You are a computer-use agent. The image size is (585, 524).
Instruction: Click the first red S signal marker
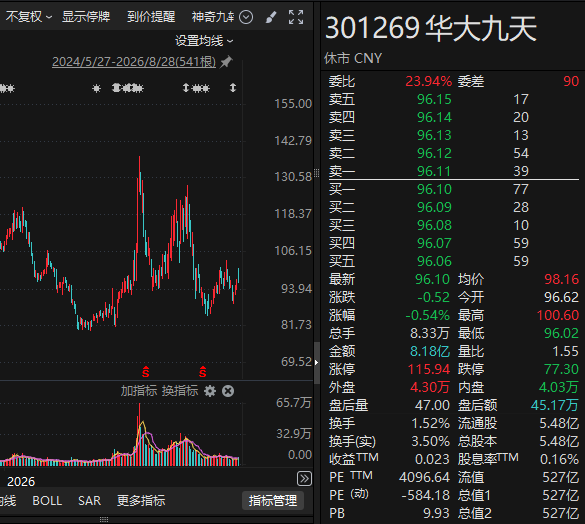[146, 372]
